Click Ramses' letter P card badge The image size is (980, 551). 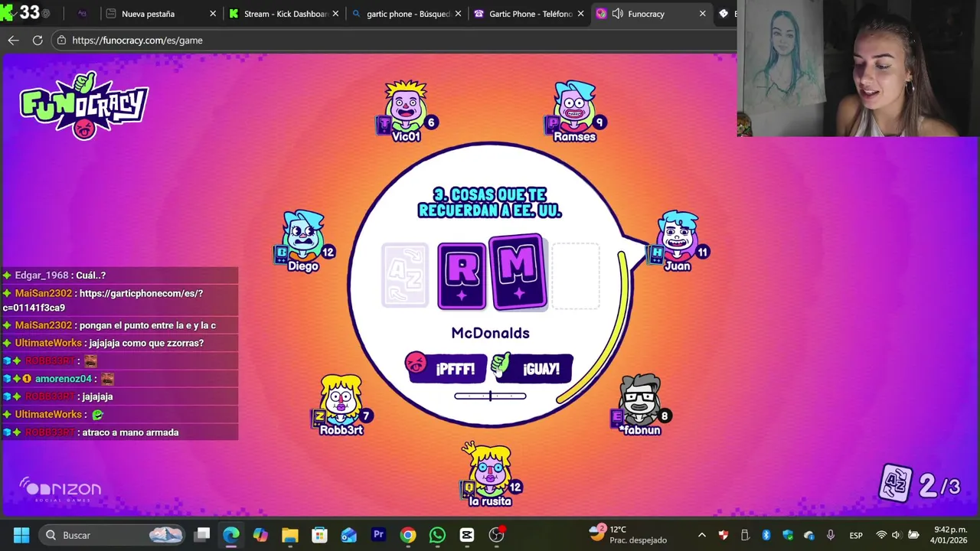point(553,123)
